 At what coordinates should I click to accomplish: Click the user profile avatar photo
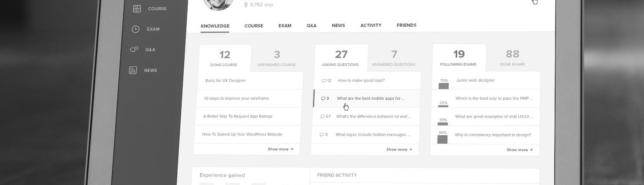click(x=218, y=3)
